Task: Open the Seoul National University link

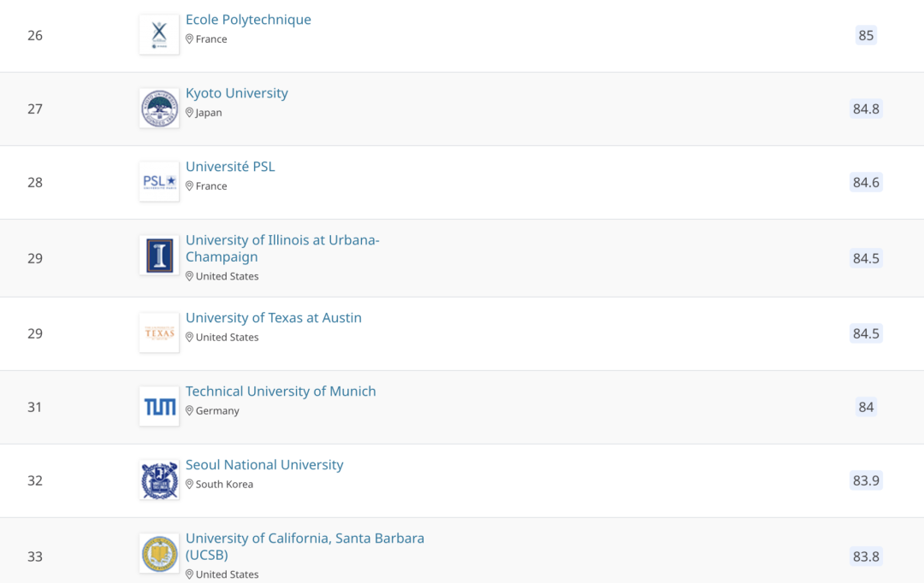Action: 264,465
